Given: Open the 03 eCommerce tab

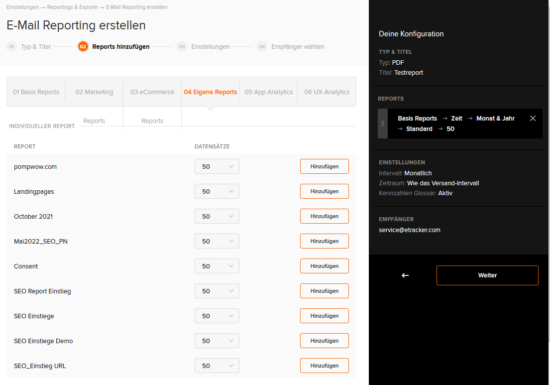Looking at the screenshot, I should (x=152, y=92).
